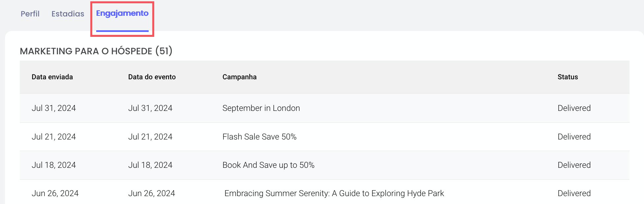Open the Book And Save up to 50% campaign
The height and width of the screenshot is (204, 644).
coord(268,165)
